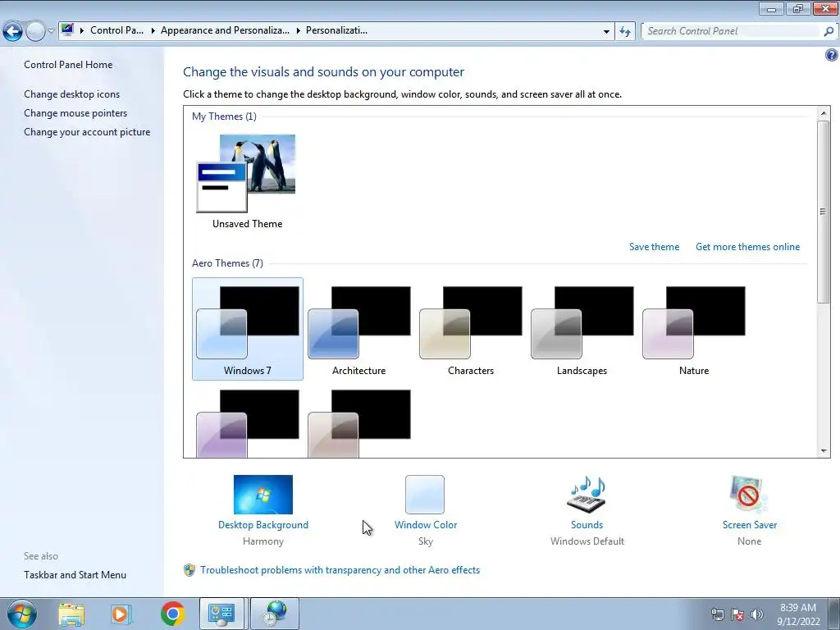Click the Sounds text link
Image resolution: width=840 pixels, height=630 pixels.
point(587,525)
